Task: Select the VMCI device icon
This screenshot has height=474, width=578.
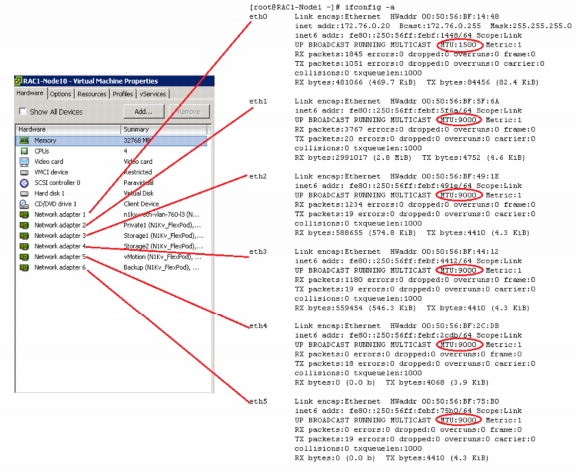Action: pos(24,172)
